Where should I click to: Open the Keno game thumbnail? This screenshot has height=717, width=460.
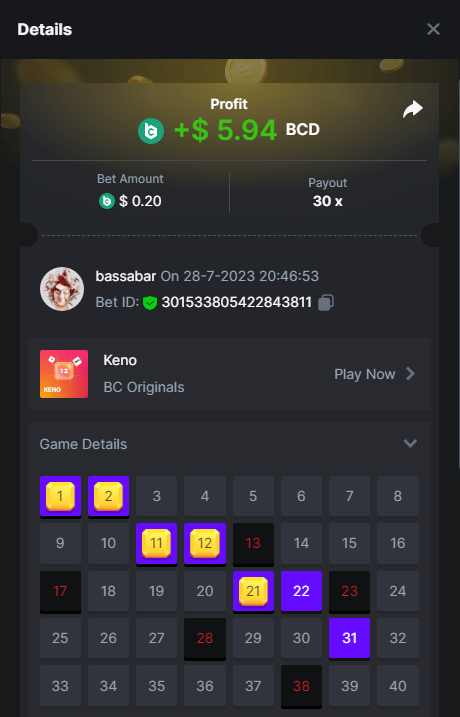[64, 374]
